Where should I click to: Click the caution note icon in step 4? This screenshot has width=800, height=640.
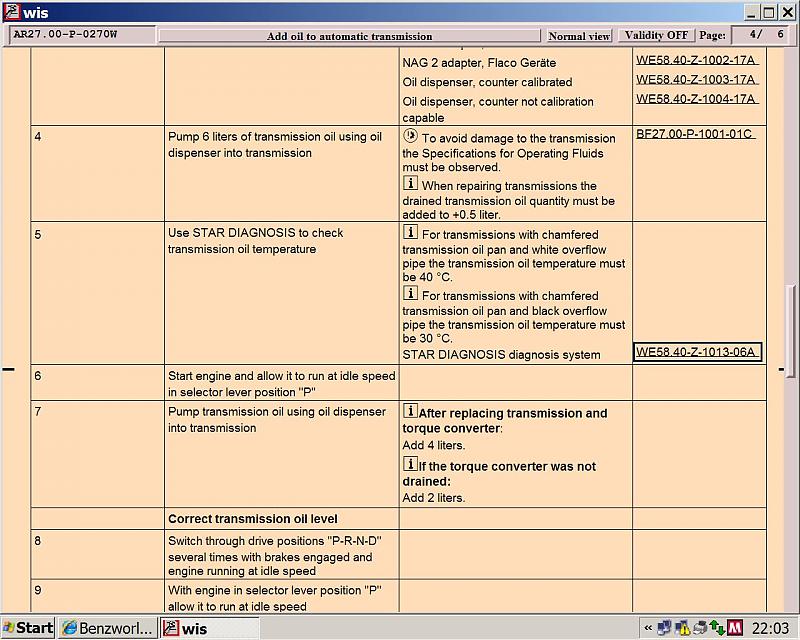[x=410, y=136]
